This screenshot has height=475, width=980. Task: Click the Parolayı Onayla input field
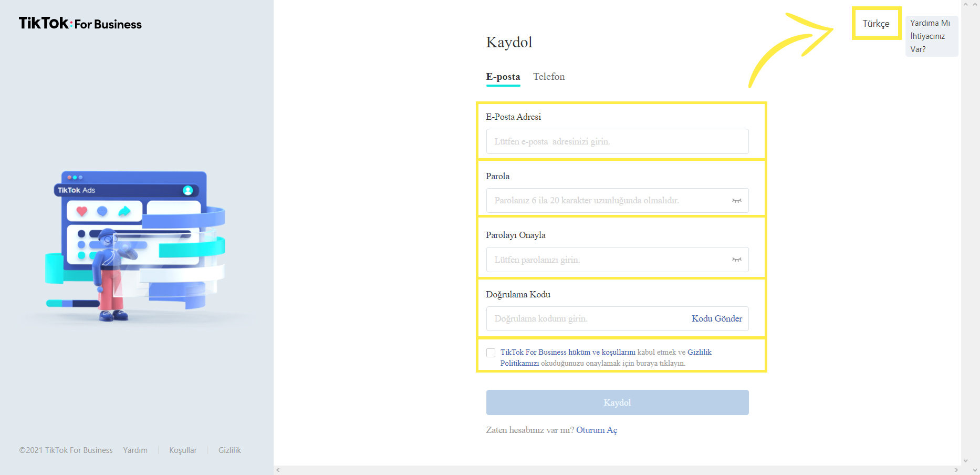618,260
